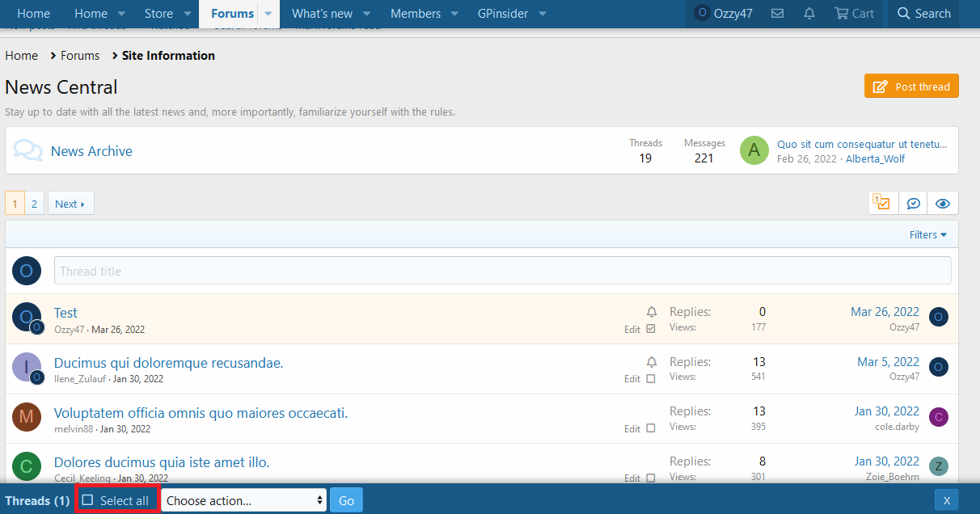Image resolution: width=980 pixels, height=514 pixels.
Task: Expand the Filters dropdown
Action: coord(927,234)
